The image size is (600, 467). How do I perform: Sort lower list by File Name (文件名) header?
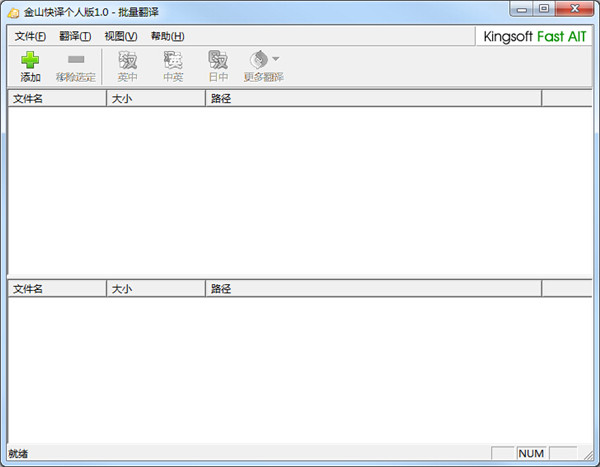coord(57,289)
